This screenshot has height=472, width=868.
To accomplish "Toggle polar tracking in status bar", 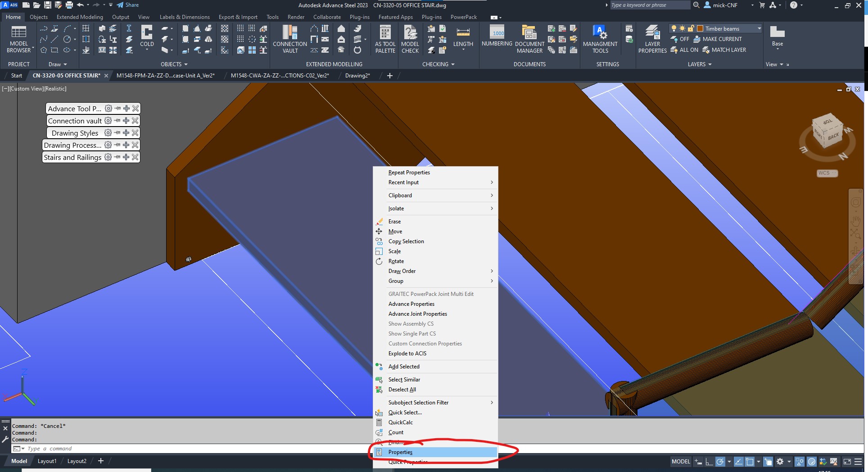I will click(720, 462).
